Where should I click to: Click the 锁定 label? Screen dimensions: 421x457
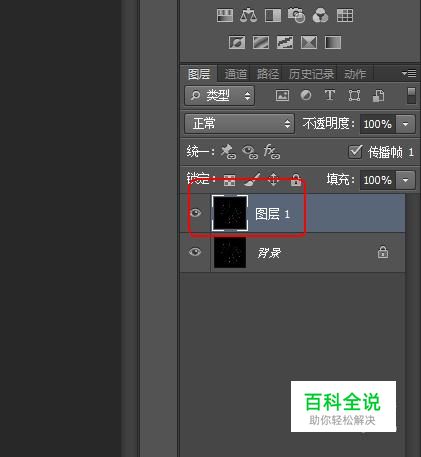pos(201,179)
